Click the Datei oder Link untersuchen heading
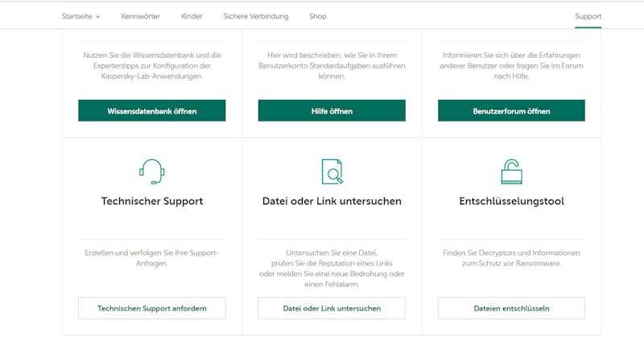This screenshot has width=644, height=362. click(332, 201)
